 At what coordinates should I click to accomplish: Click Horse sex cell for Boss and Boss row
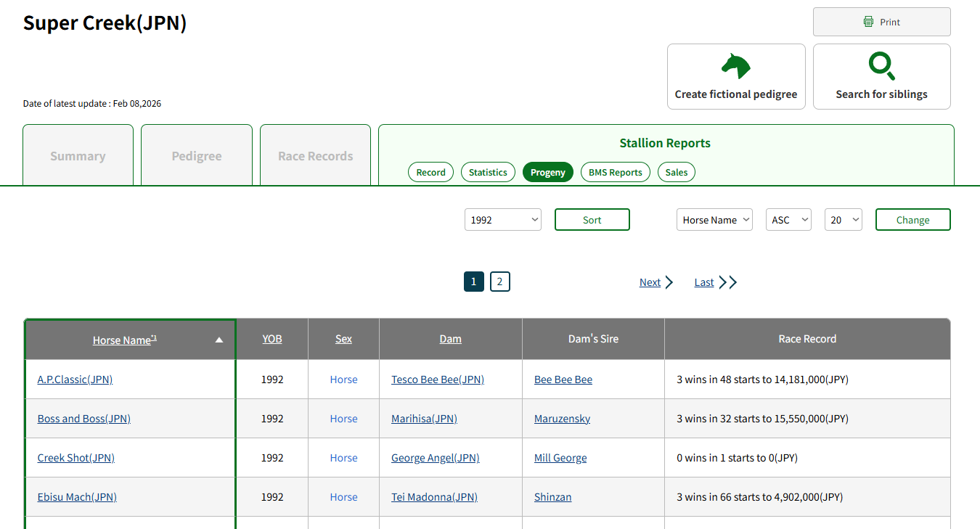pyautogui.click(x=343, y=419)
